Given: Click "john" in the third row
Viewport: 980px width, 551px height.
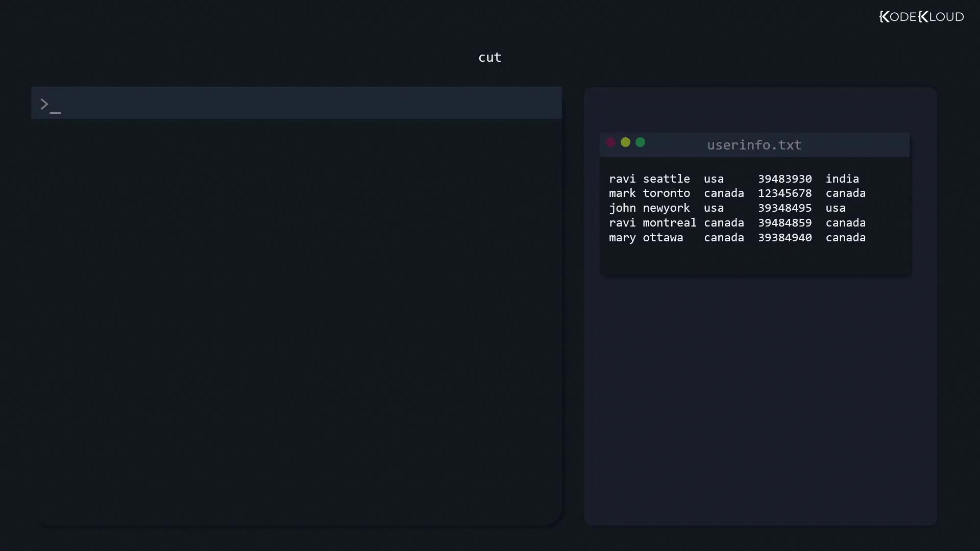Looking at the screenshot, I should tap(622, 208).
